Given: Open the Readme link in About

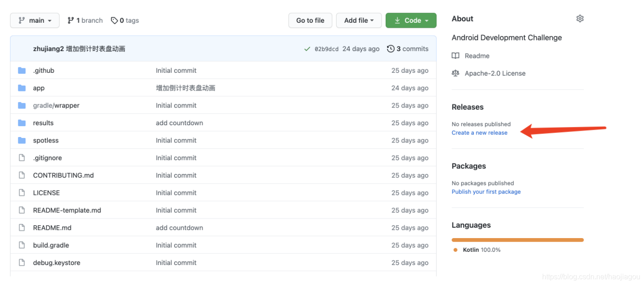Looking at the screenshot, I should [x=477, y=56].
